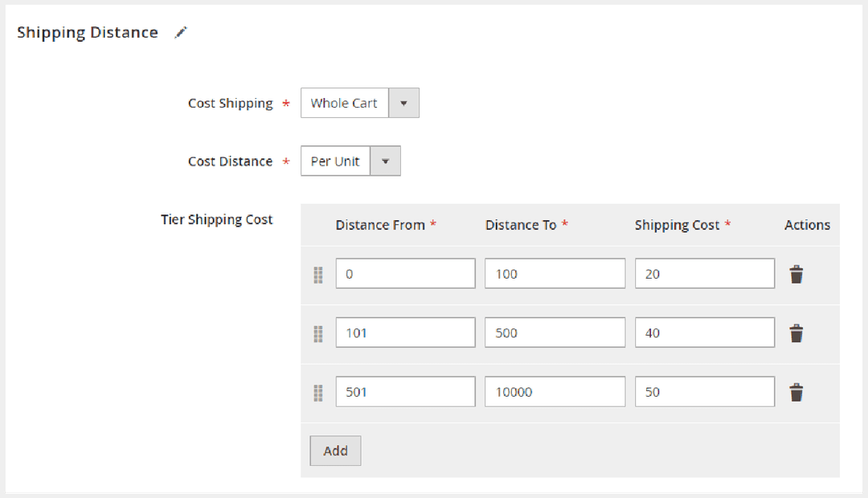Viewport: 868px width, 498px height.
Task: Click the Distance To field containing 100
Action: coord(555,274)
